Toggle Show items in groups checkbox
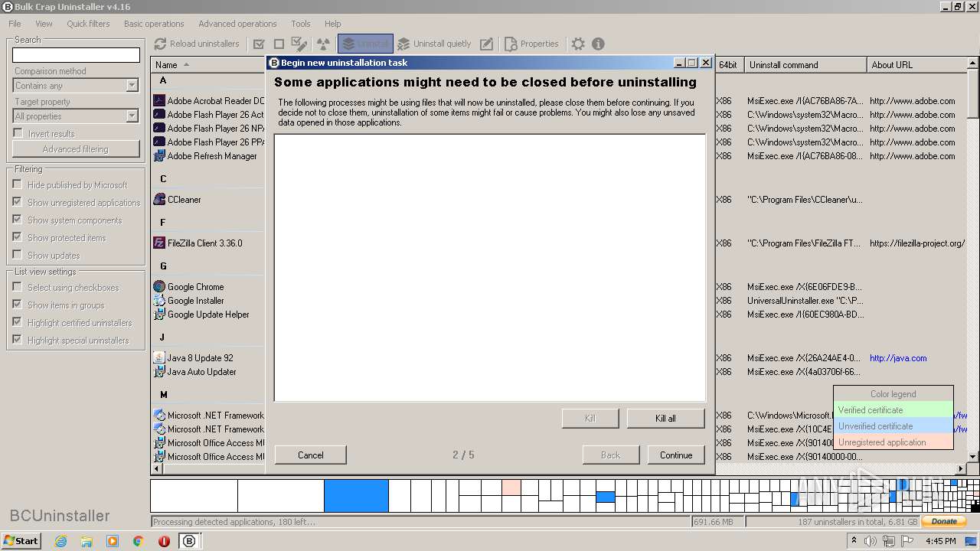Image resolution: width=980 pixels, height=551 pixels. click(x=17, y=305)
